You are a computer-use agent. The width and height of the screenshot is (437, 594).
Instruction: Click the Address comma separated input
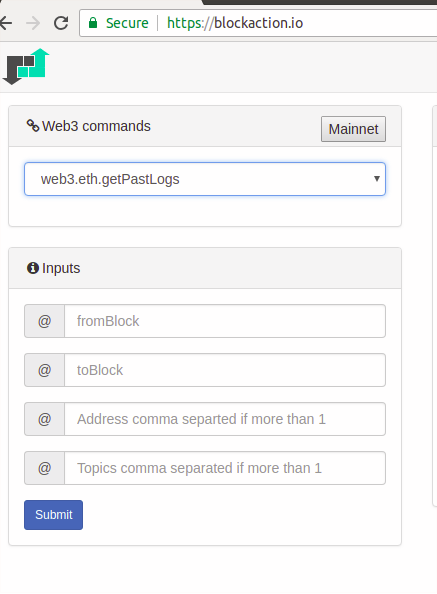click(225, 419)
